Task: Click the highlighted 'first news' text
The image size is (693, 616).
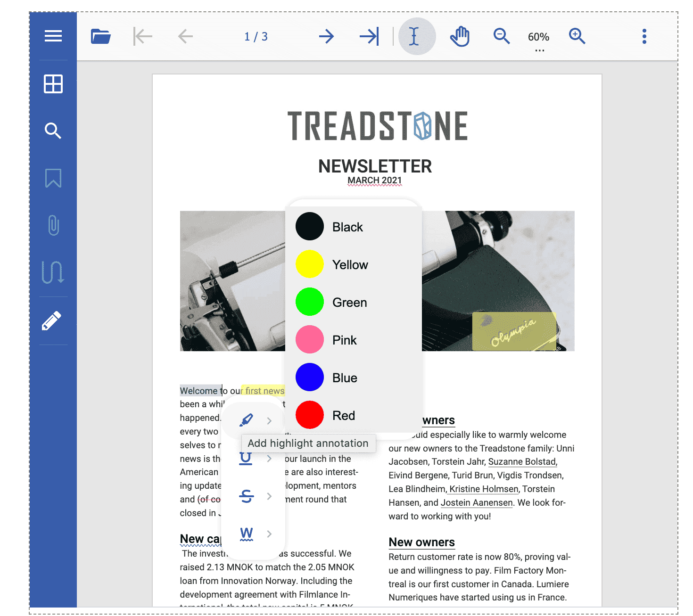Action: click(x=264, y=391)
